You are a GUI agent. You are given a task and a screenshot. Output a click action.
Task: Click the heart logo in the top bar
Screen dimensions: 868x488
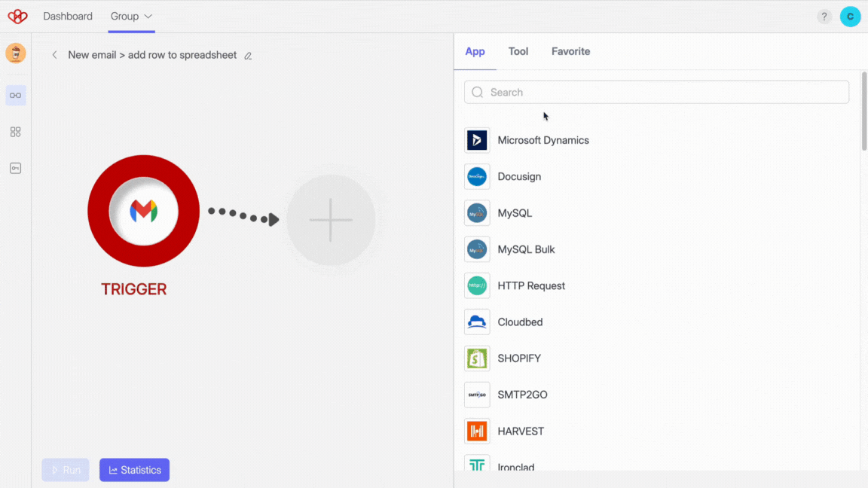point(17,17)
